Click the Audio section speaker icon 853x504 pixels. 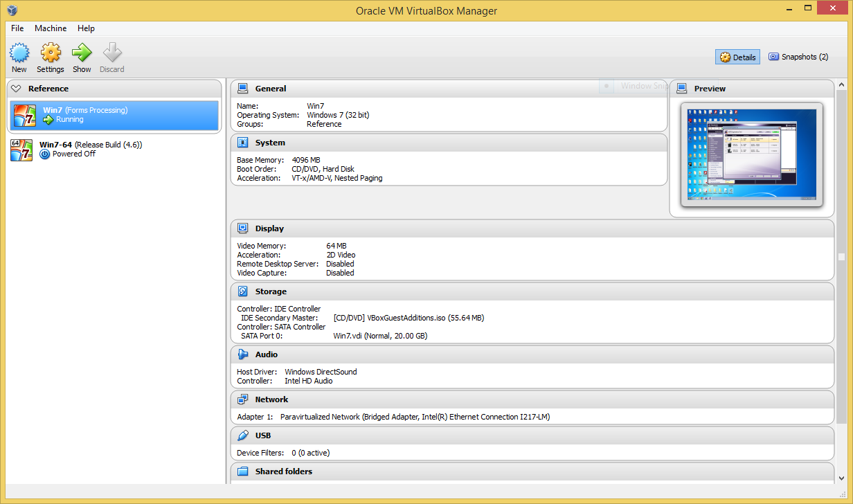coord(243,354)
